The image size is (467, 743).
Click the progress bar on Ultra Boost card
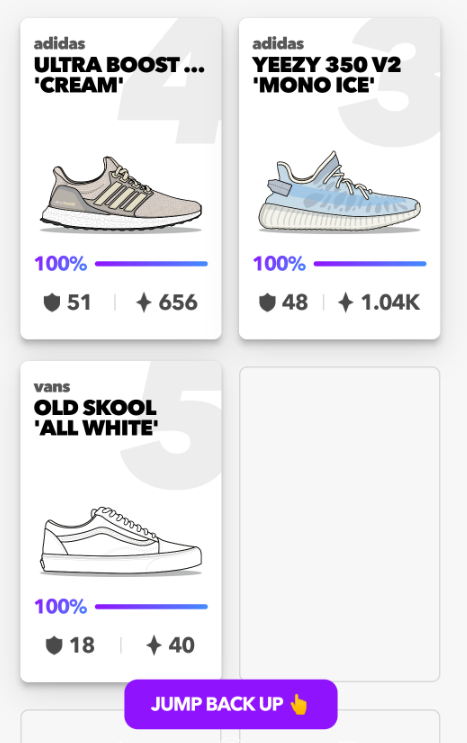click(x=152, y=264)
